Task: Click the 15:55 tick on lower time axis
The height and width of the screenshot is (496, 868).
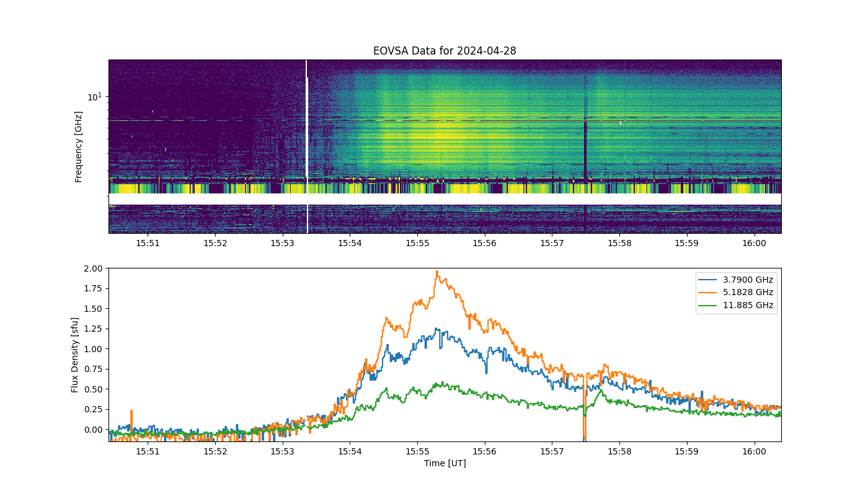Action: point(417,451)
